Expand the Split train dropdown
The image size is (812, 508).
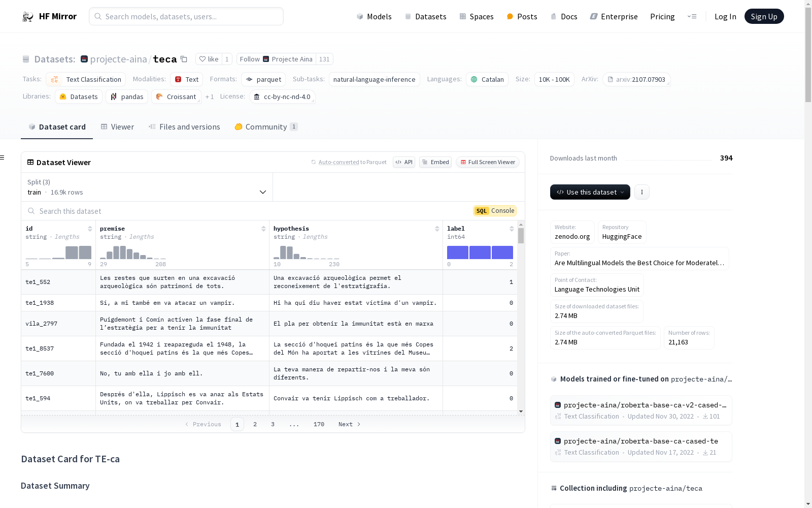point(147,187)
